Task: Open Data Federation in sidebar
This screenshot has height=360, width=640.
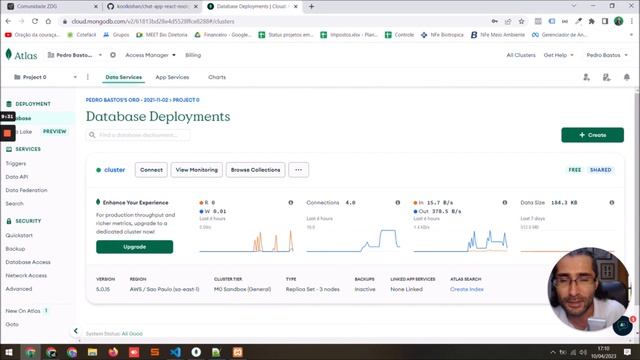Action: point(27,190)
